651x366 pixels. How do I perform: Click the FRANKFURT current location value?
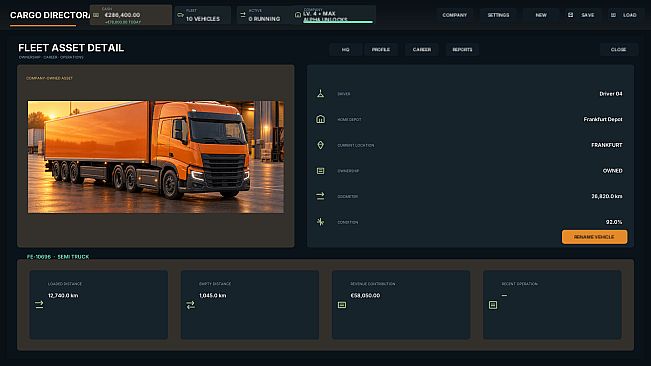point(607,145)
